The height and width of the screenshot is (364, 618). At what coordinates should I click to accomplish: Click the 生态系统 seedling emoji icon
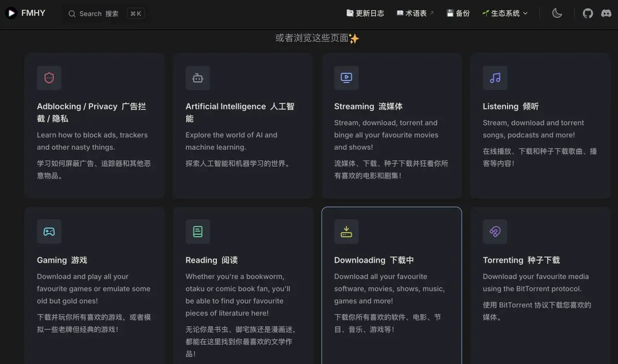486,13
